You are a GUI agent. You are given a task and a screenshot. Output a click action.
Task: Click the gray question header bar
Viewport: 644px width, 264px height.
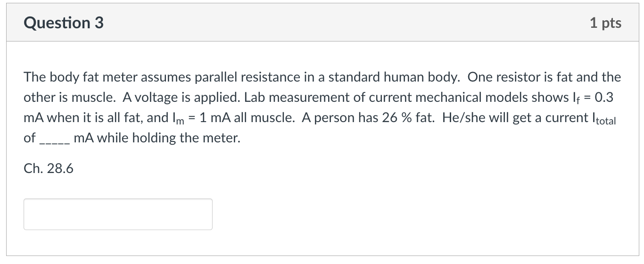[322, 23]
